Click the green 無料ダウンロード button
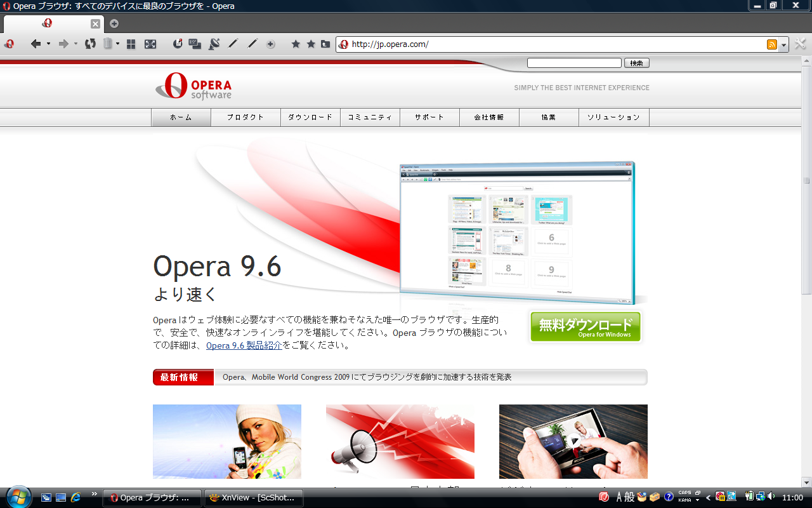The image size is (812, 508). (586, 326)
